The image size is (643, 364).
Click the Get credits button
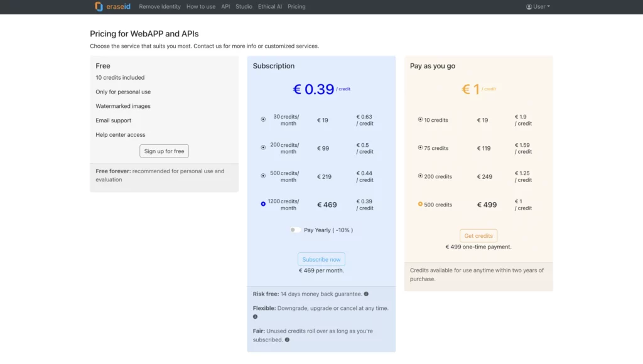coord(478,235)
